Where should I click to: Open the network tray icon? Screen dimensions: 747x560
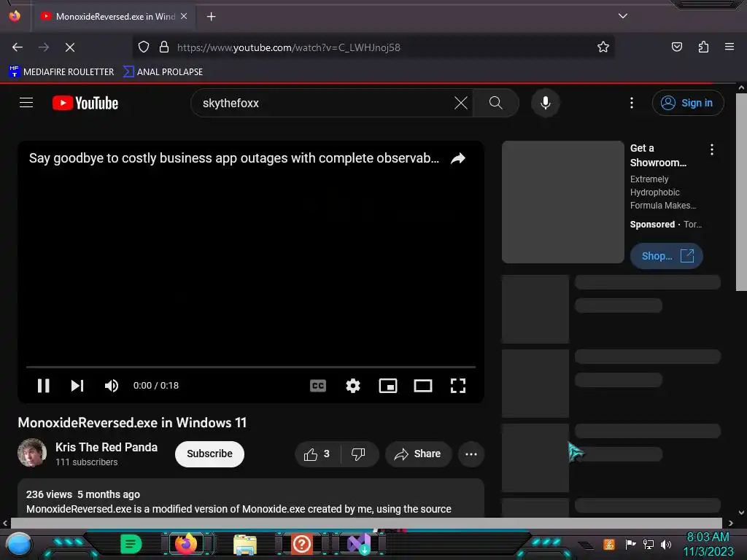click(x=649, y=544)
